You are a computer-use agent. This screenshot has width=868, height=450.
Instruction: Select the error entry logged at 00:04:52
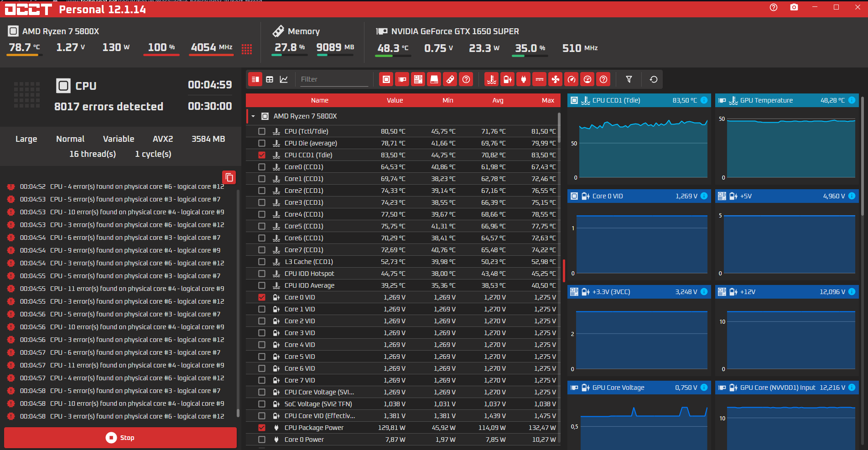click(x=116, y=186)
